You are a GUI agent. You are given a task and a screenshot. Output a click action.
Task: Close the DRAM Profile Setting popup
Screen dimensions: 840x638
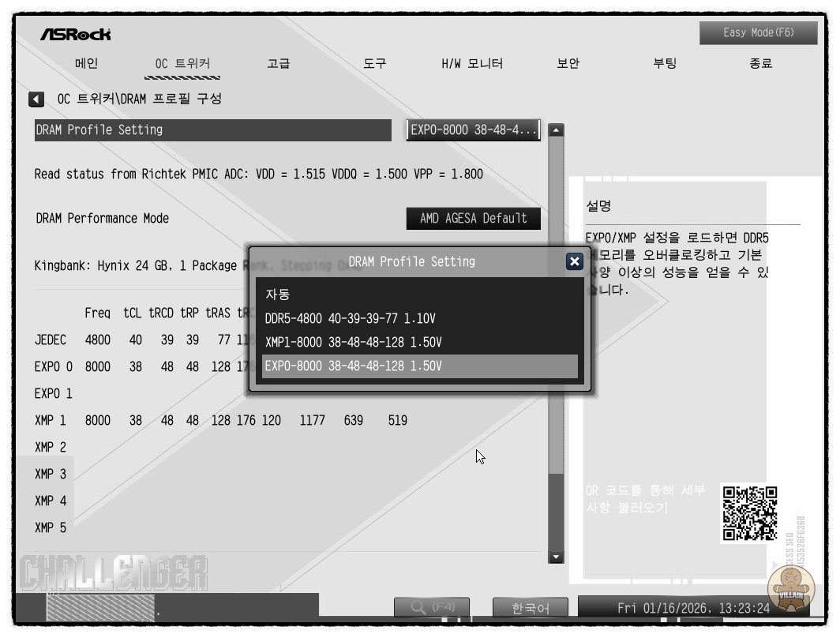[574, 261]
